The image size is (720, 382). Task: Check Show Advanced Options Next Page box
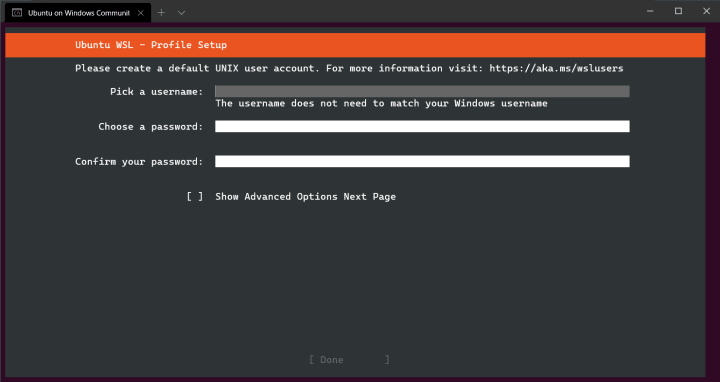click(x=195, y=197)
